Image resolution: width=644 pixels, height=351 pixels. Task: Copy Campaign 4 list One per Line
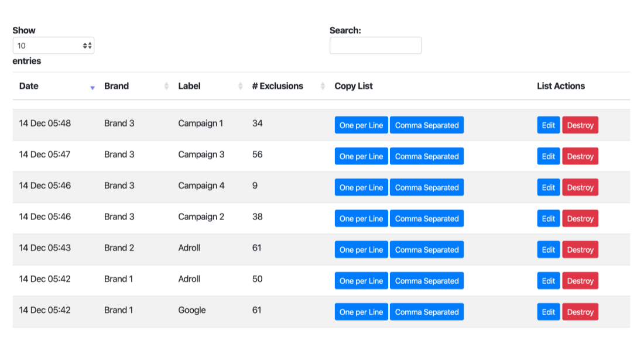361,187
